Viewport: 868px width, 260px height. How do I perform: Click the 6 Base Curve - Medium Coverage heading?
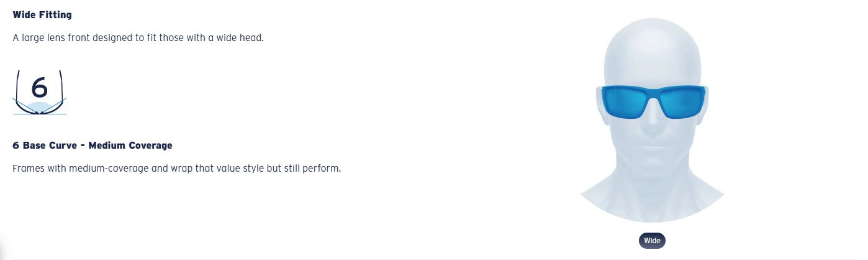[x=93, y=146]
